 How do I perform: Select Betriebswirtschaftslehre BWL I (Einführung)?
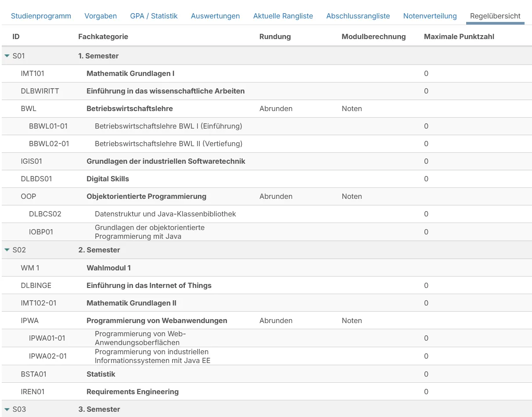[x=169, y=126]
